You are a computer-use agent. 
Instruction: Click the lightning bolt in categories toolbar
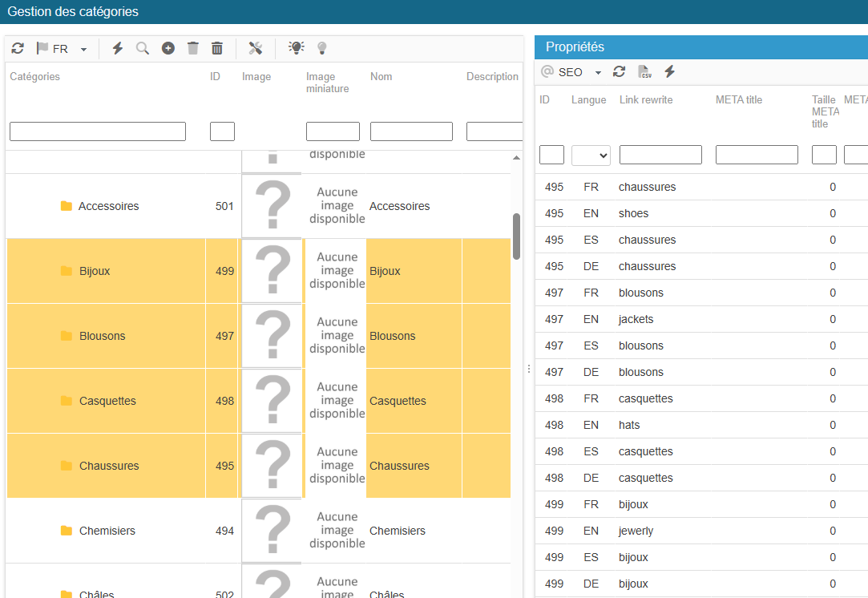click(x=117, y=48)
